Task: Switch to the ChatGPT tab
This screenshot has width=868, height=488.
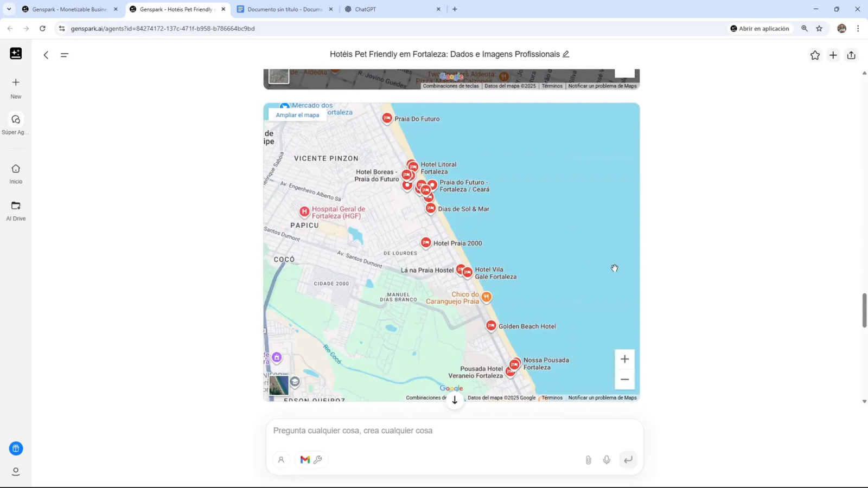Action: pyautogui.click(x=393, y=9)
